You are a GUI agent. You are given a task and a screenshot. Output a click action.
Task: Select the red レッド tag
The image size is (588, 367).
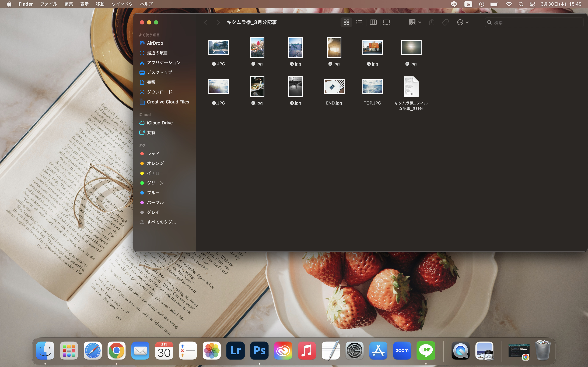click(153, 154)
